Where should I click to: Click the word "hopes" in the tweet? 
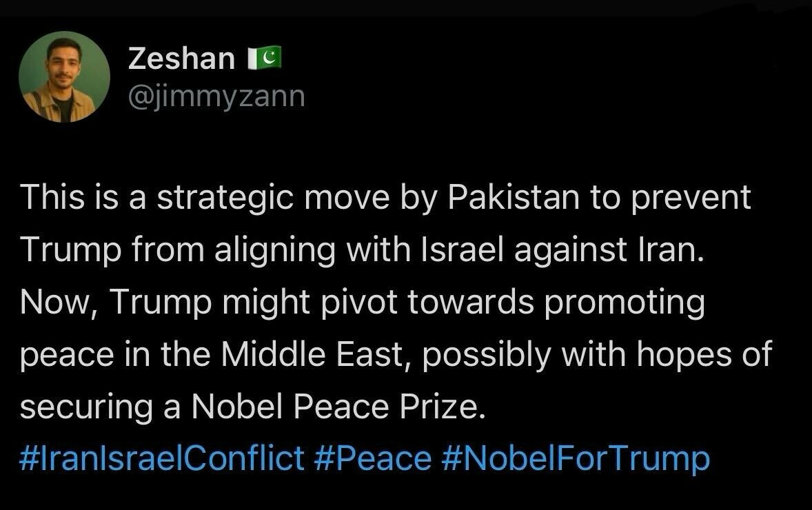pyautogui.click(x=684, y=356)
